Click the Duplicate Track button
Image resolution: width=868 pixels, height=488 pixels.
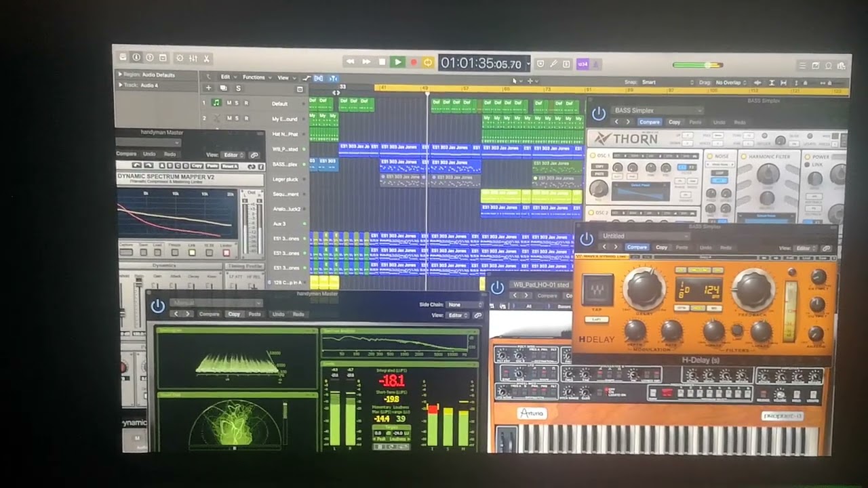point(224,88)
